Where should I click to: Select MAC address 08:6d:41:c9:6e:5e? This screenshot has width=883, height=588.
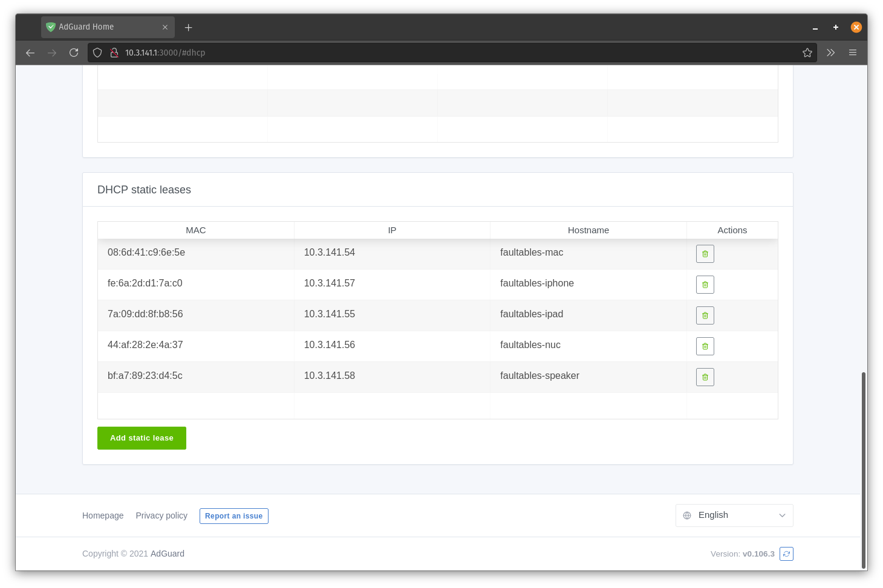click(146, 253)
